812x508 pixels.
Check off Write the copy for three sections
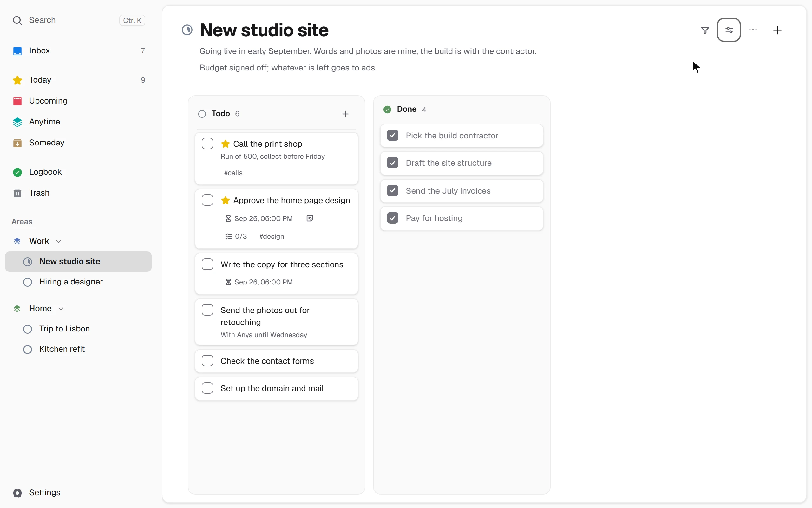207,264
